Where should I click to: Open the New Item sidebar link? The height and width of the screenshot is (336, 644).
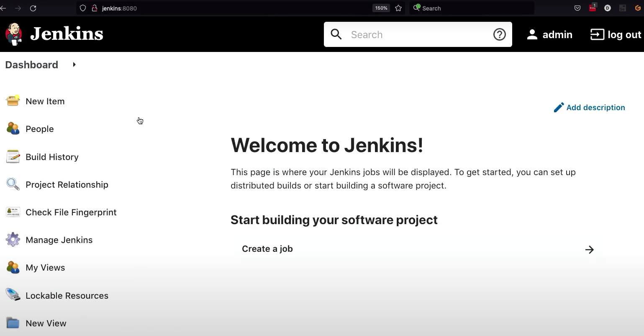click(x=45, y=101)
